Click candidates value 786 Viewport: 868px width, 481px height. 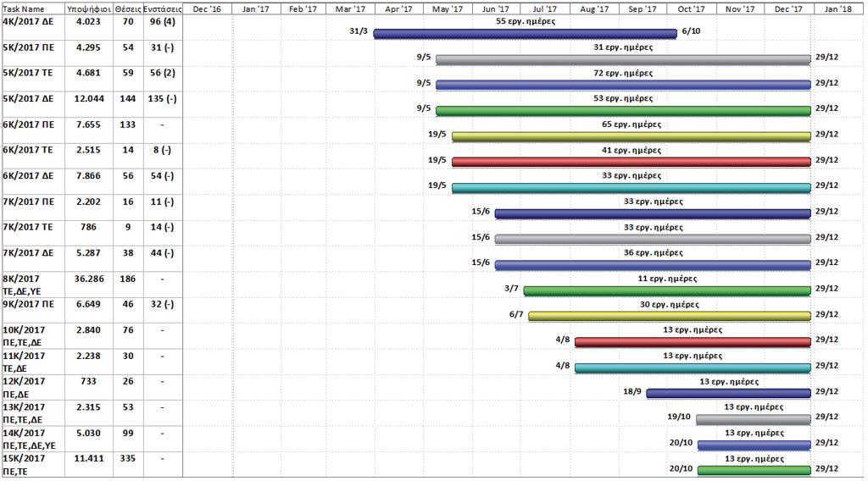(88, 227)
